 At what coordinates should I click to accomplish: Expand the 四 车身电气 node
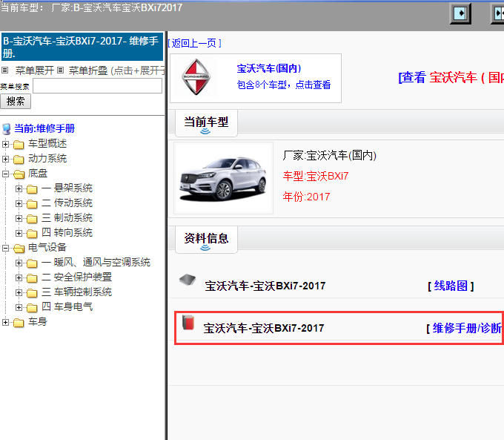(19, 307)
